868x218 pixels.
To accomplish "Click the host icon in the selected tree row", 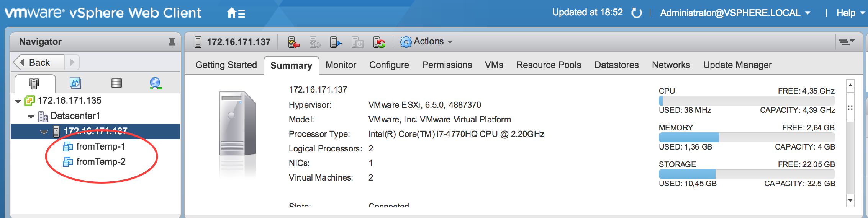I will click(x=56, y=132).
